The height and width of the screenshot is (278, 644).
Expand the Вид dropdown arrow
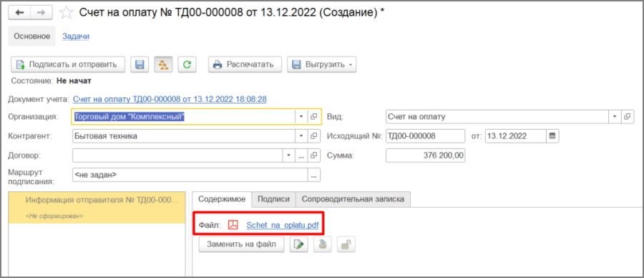[615, 117]
